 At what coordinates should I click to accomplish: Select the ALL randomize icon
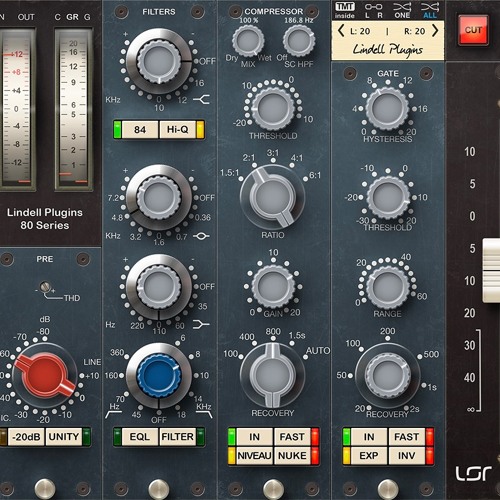(x=430, y=10)
